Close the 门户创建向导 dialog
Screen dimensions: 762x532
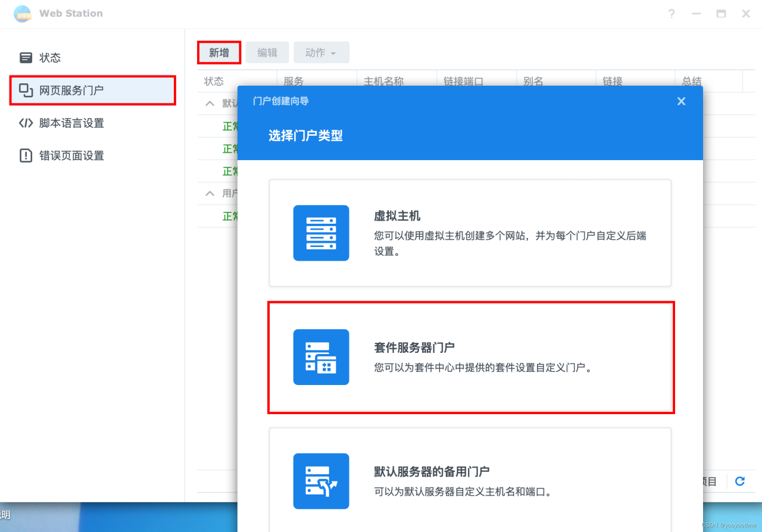point(681,101)
